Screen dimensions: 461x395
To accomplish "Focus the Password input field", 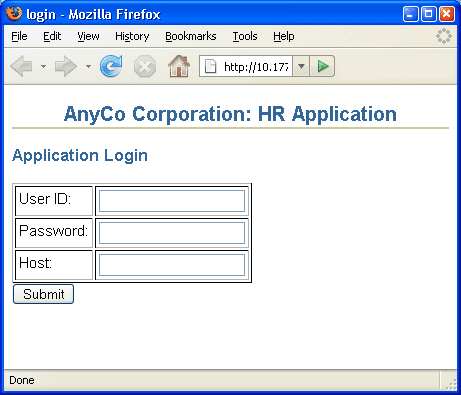I will [x=172, y=233].
